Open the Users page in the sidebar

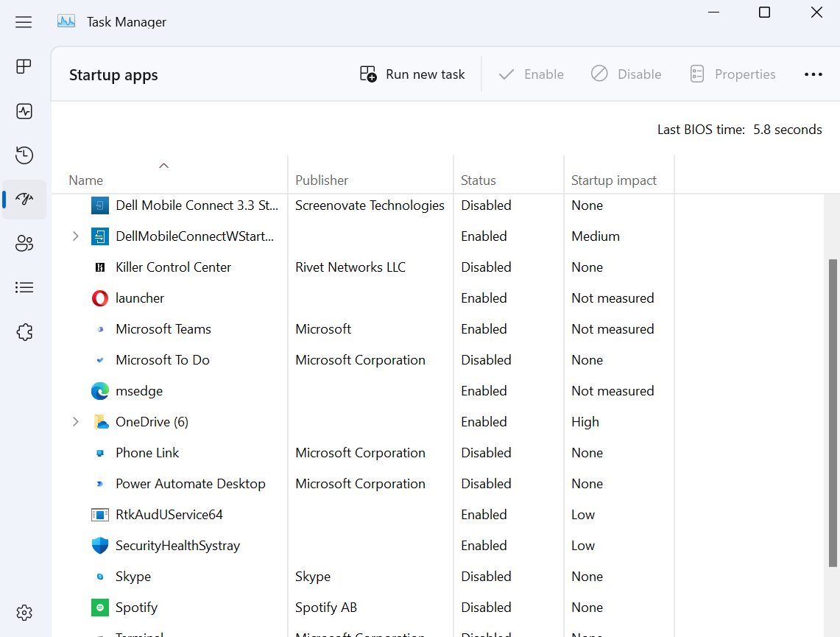pyautogui.click(x=24, y=243)
